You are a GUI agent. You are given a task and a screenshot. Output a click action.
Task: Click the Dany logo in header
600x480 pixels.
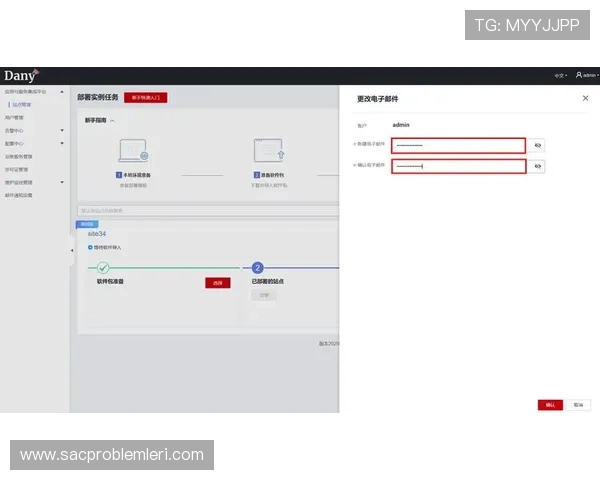coord(21,75)
